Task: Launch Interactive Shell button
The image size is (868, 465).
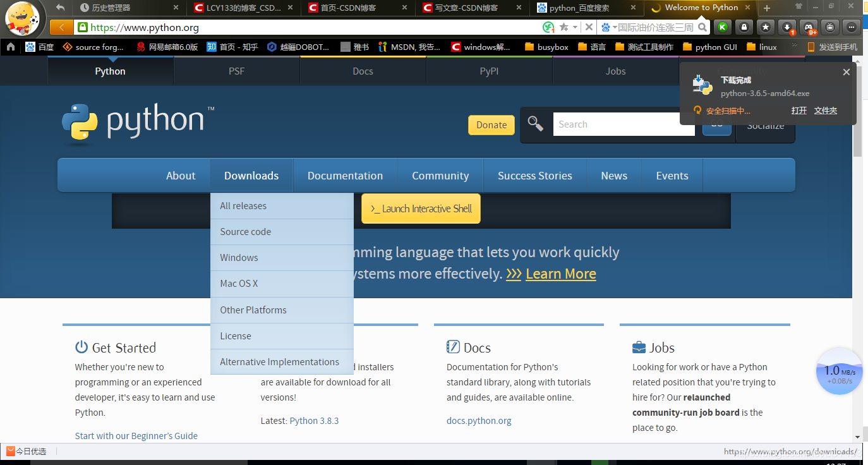Action: tap(421, 208)
